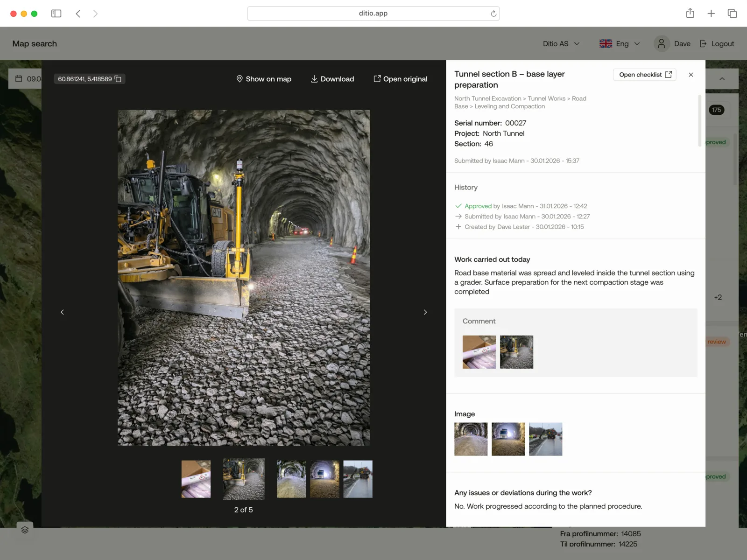Toggle the sidebar in Safari toolbar
Viewport: 747px width, 560px height.
click(56, 13)
